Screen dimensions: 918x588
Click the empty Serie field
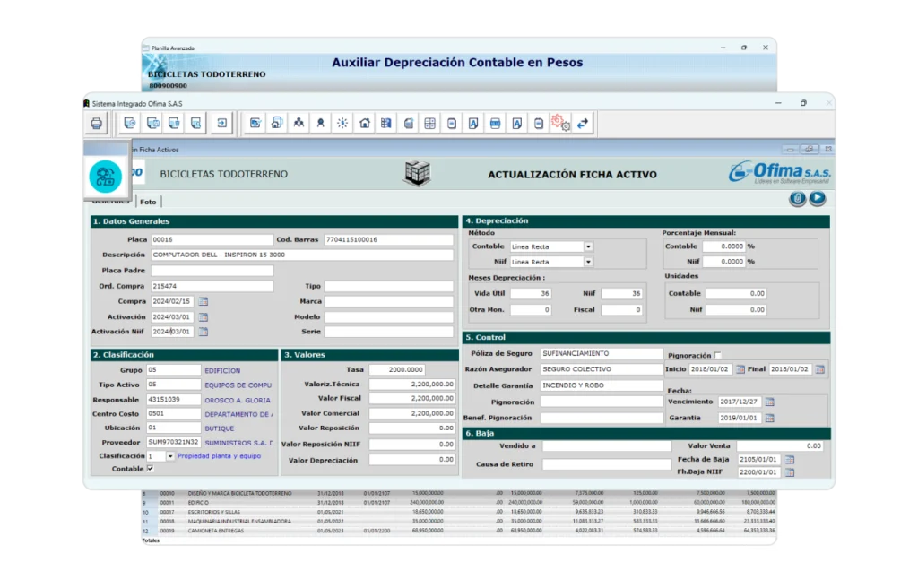coord(389,332)
